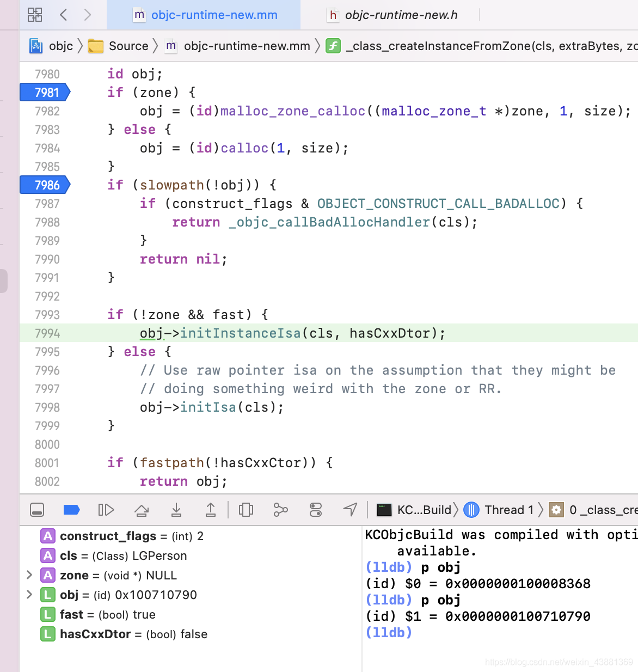Select the cls variable row
The height and width of the screenshot is (672, 638).
(x=191, y=556)
